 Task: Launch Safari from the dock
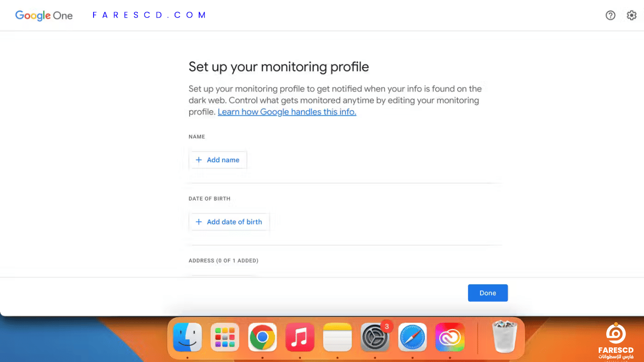point(413,337)
